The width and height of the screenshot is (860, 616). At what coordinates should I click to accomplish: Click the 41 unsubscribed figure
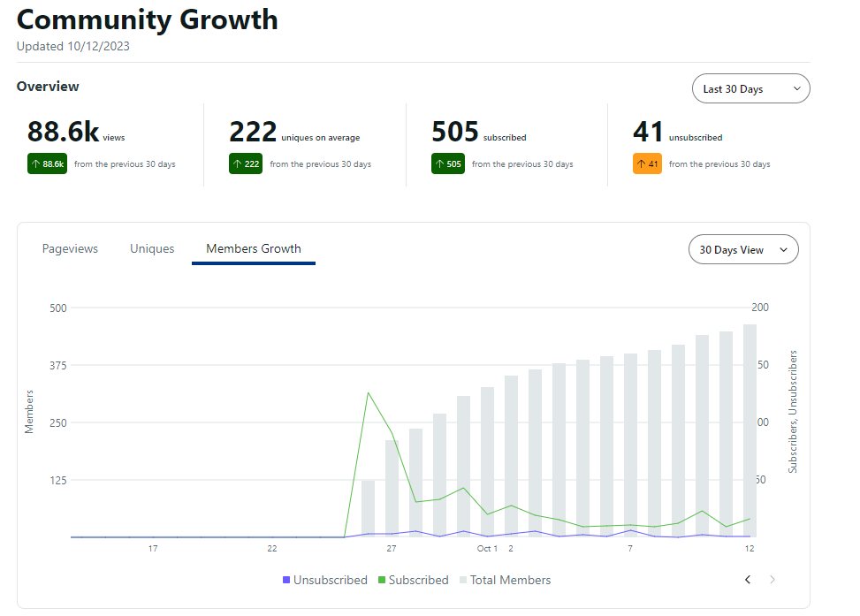(648, 132)
